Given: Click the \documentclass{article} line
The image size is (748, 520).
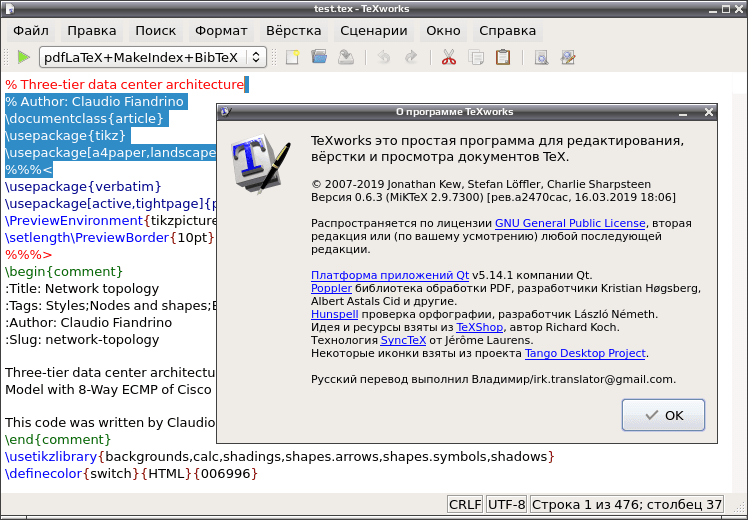Looking at the screenshot, I should 84,118.
